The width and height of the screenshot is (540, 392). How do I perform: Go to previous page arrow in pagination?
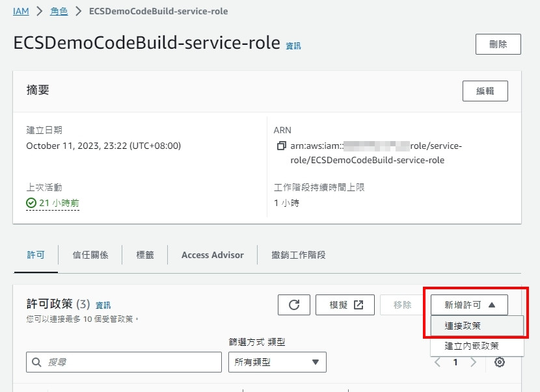(x=437, y=362)
